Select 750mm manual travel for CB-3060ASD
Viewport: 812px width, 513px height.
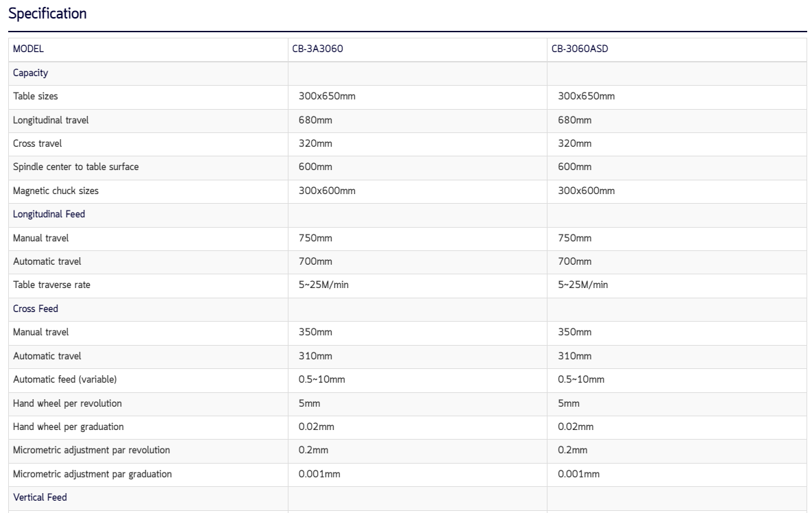[x=574, y=239]
